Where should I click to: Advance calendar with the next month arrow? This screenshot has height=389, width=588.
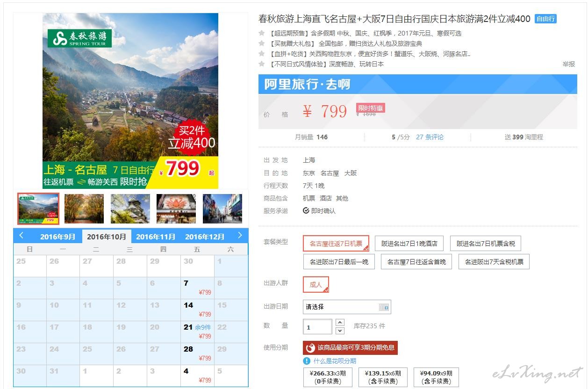240,236
